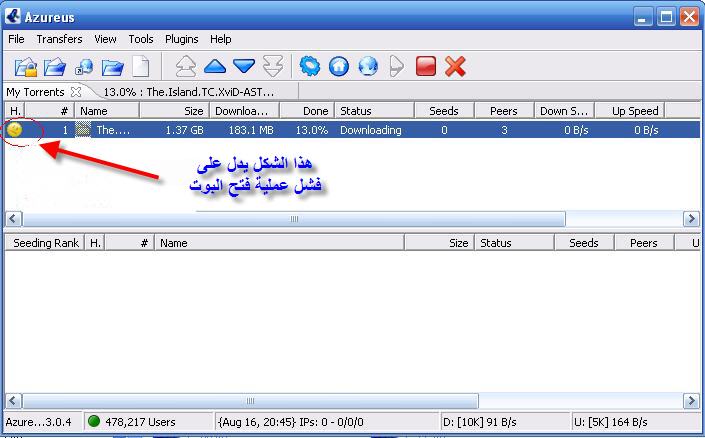
Task: Click the torrent thumbnail icon beside The....
Action: [83, 130]
